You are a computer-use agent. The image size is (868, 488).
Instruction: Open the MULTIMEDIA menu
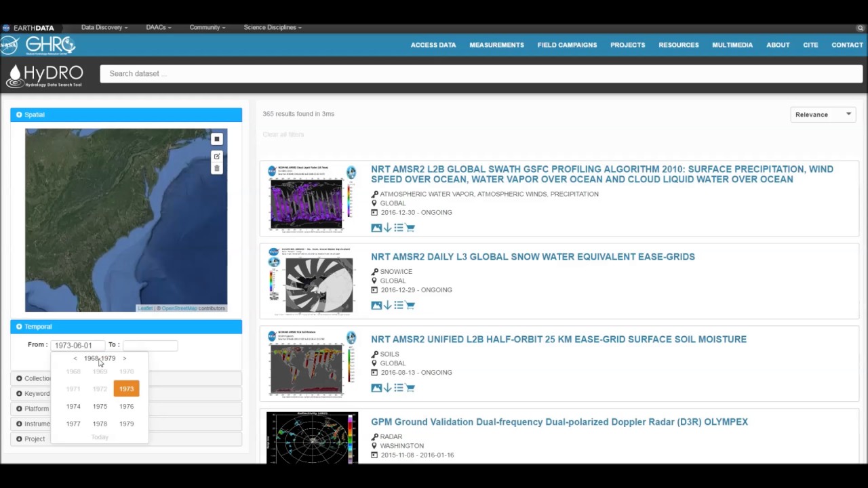click(732, 45)
